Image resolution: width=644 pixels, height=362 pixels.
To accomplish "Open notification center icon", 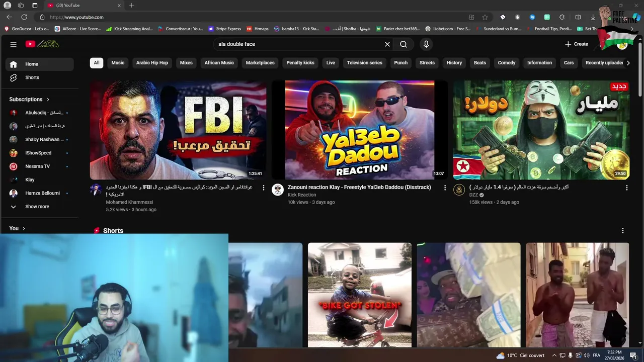I will point(633,355).
